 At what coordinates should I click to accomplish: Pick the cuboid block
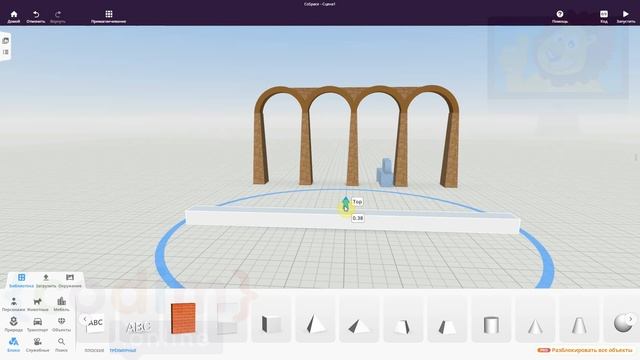pos(271,324)
